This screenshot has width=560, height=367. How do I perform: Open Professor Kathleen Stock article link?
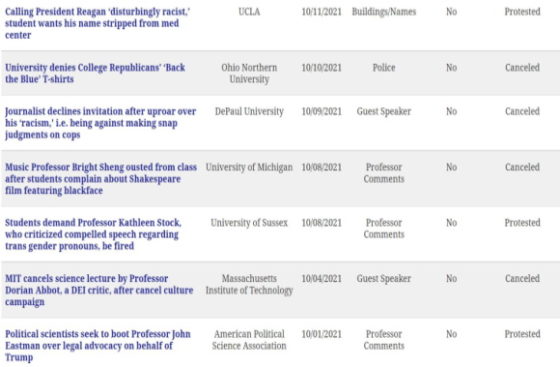[93, 234]
